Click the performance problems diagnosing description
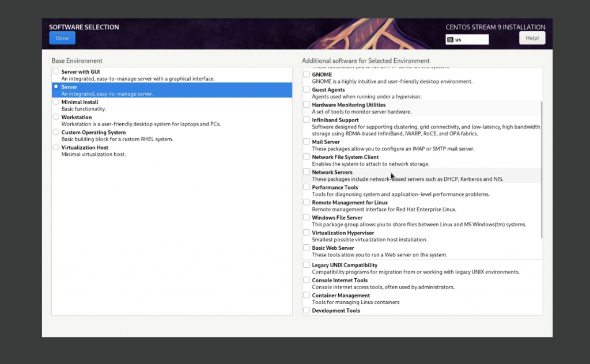 pyautogui.click(x=401, y=194)
